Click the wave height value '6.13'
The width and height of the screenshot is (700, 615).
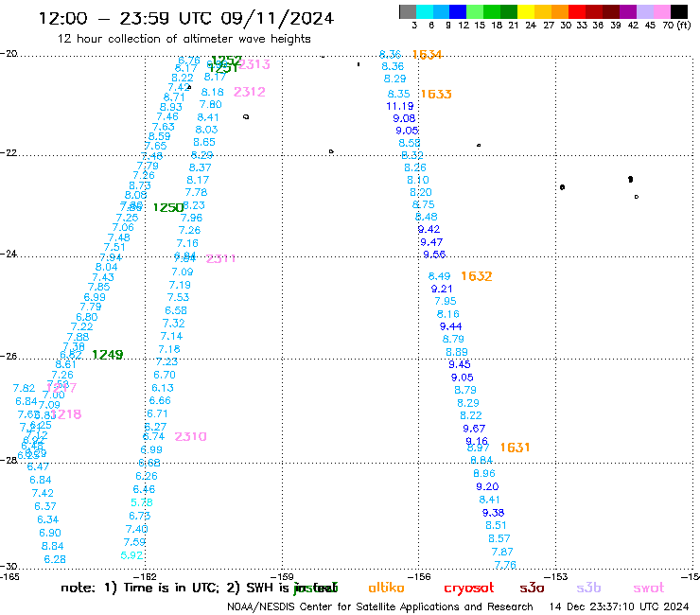coord(163,388)
